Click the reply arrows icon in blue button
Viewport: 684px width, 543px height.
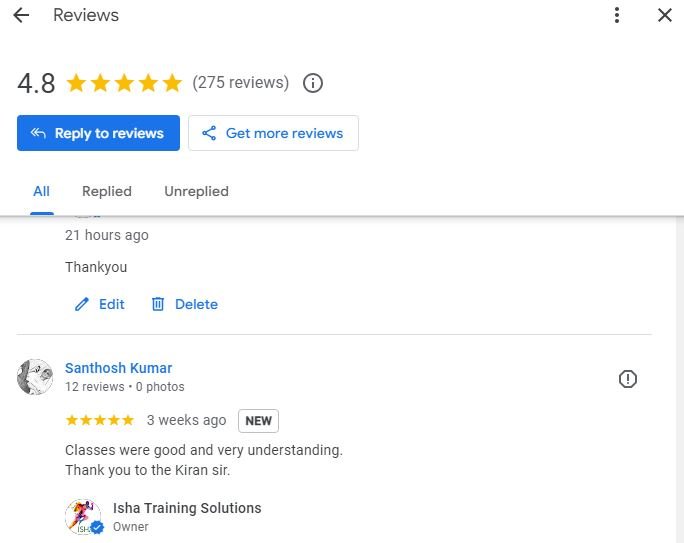click(38, 133)
